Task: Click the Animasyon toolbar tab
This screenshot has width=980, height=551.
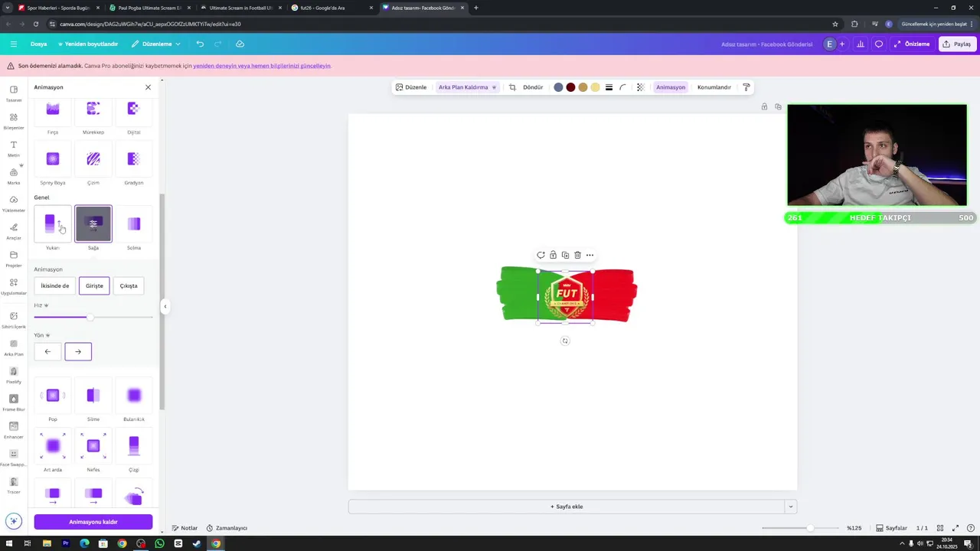Action: tap(671, 87)
